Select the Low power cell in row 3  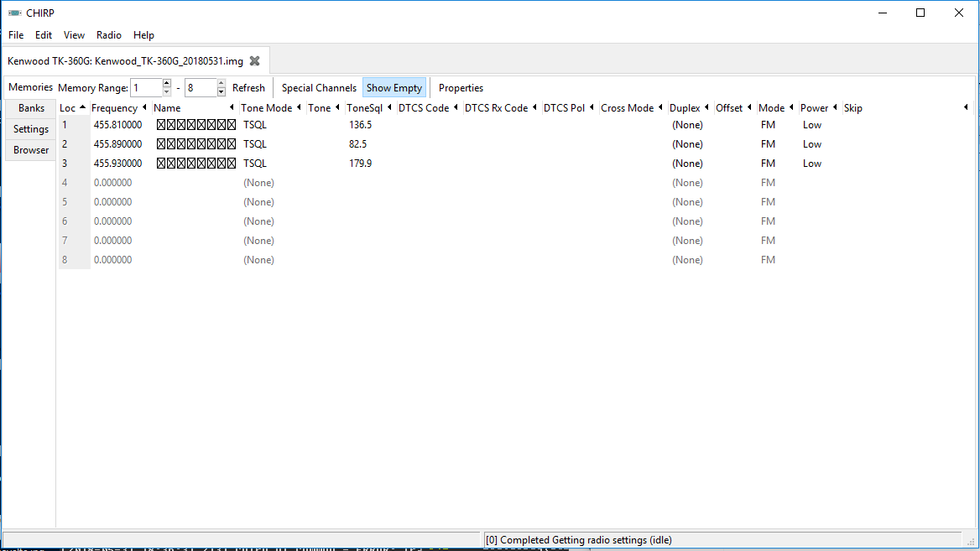(812, 164)
